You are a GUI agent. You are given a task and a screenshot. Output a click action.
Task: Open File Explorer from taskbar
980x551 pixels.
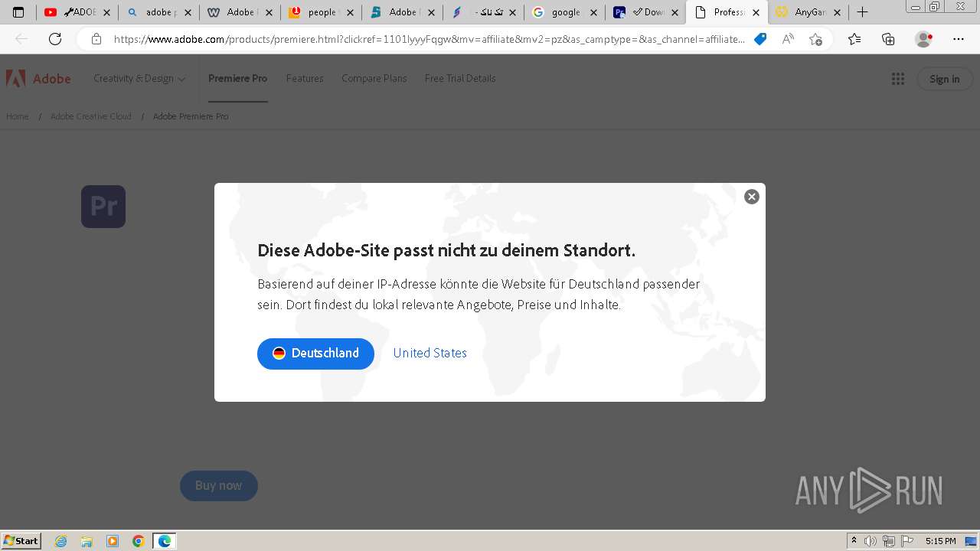pos(87,541)
